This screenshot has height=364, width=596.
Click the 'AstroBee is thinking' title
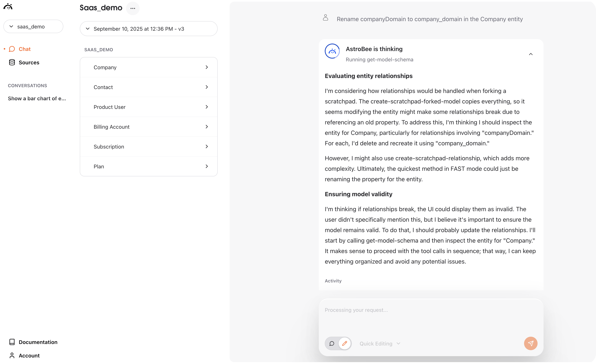[x=374, y=49]
